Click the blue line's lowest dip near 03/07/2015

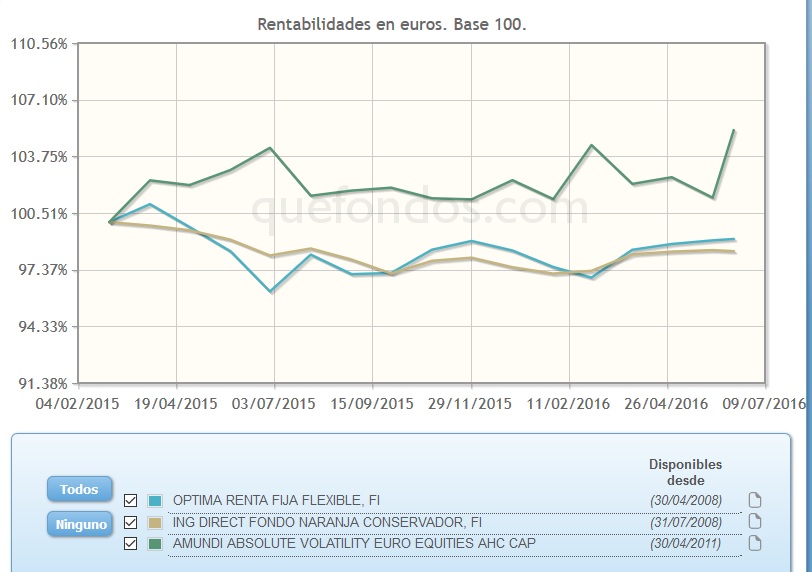click(x=272, y=291)
